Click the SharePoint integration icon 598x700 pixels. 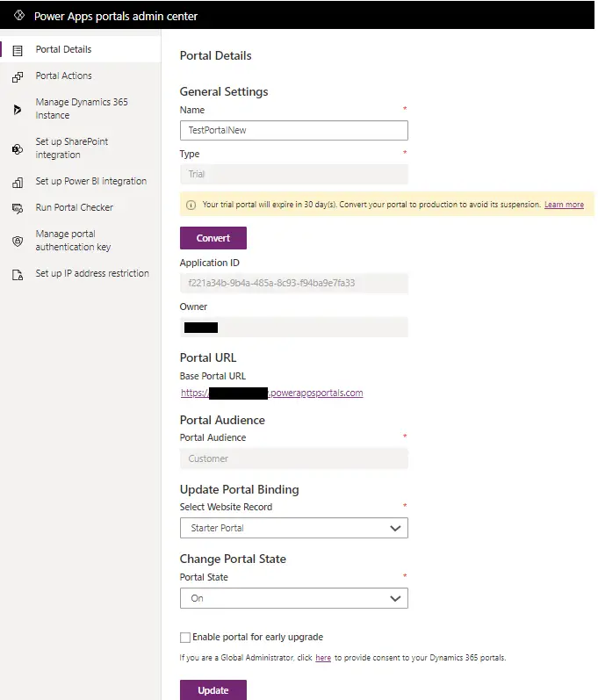(x=18, y=148)
